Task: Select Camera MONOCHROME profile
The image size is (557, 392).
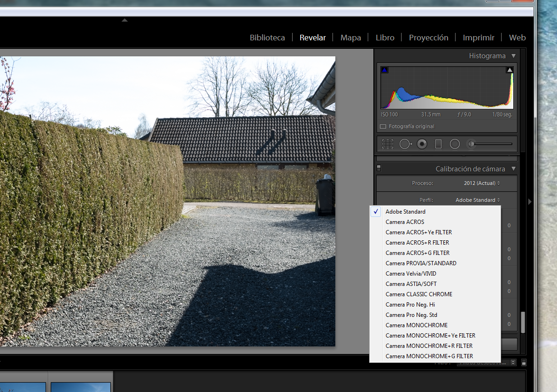Action: pyautogui.click(x=435, y=325)
